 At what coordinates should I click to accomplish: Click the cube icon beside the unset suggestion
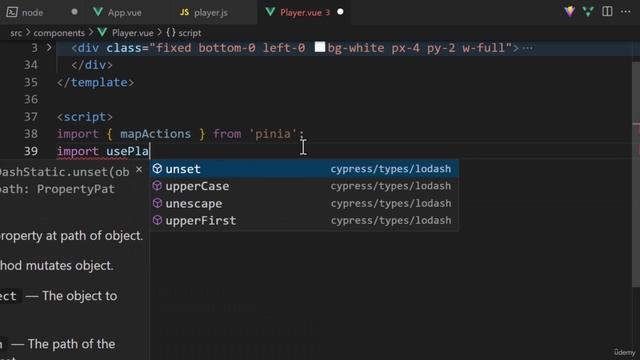157,169
